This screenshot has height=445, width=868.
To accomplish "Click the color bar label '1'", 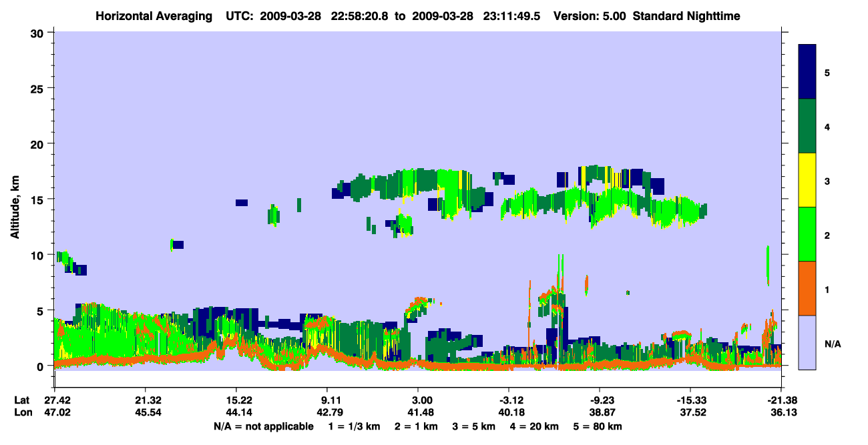I will click(827, 290).
